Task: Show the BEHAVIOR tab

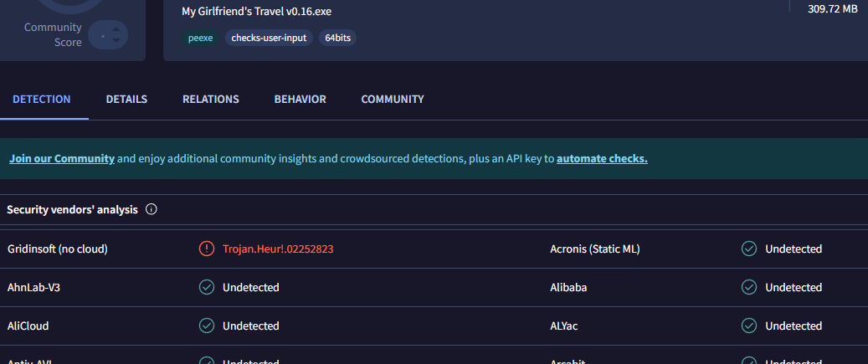Action: (300, 99)
